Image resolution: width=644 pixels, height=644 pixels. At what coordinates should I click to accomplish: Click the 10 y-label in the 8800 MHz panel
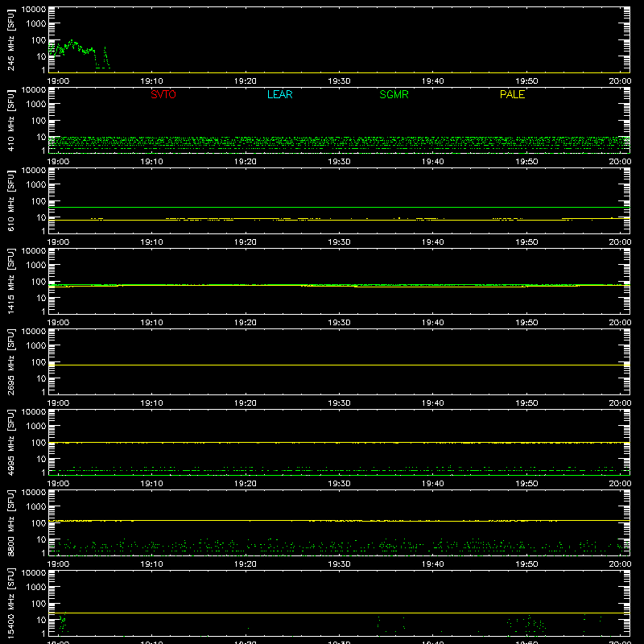coord(42,539)
